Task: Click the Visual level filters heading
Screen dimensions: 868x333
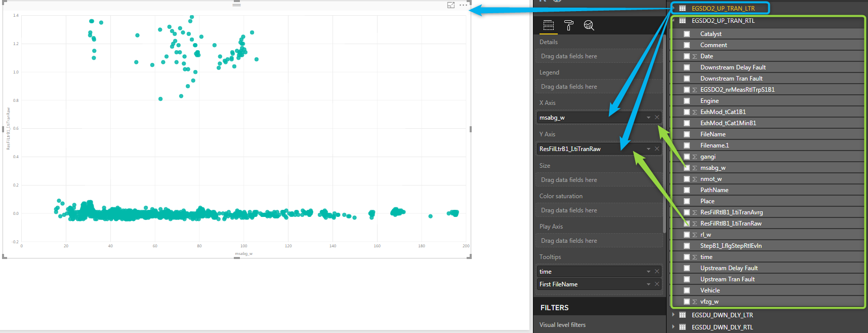Action: (x=562, y=325)
